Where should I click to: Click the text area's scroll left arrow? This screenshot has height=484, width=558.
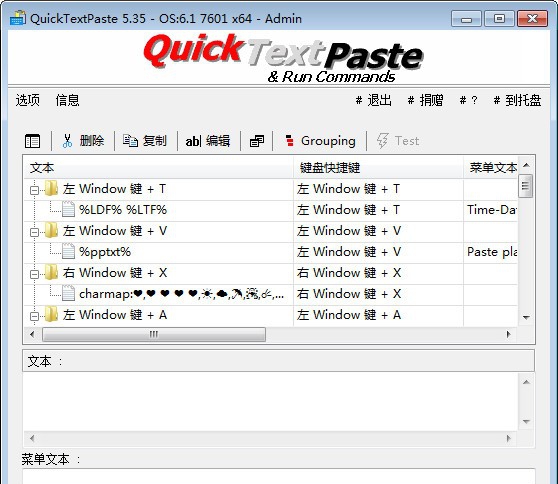pyautogui.click(x=32, y=438)
